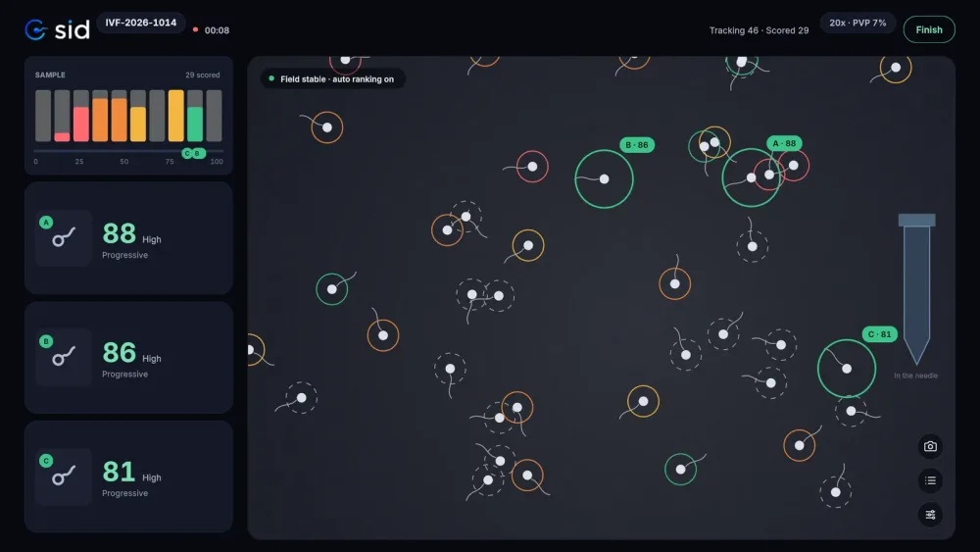Select the sperm card scored 81
Image resolution: width=980 pixels, height=552 pixels.
[128, 477]
